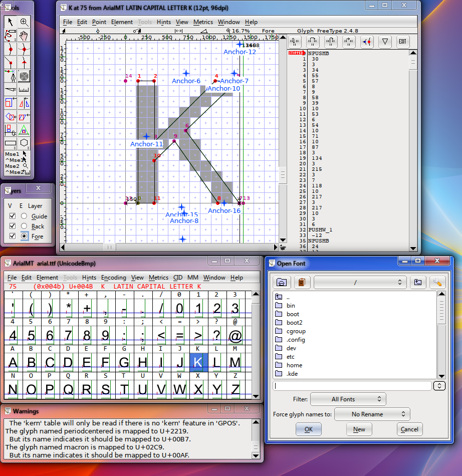This screenshot has width=462, height=476.
Task: Open Encoding menu in font view
Action: 113,278
